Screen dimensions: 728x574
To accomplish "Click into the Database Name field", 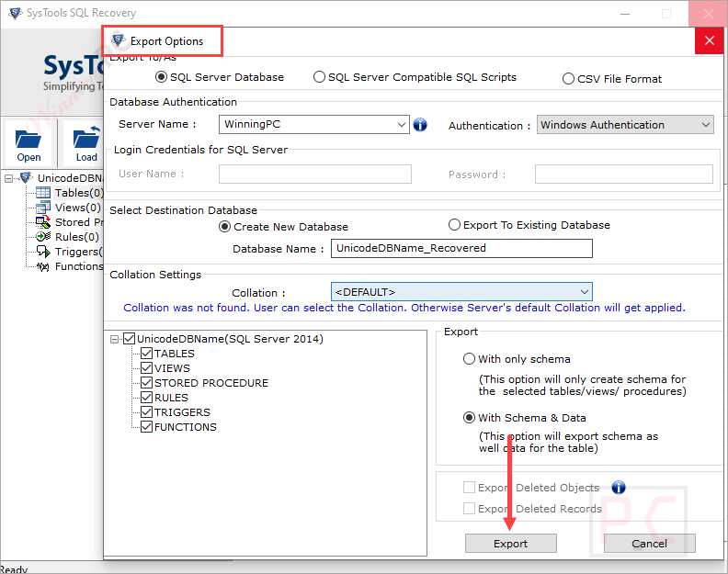I will pos(461,248).
